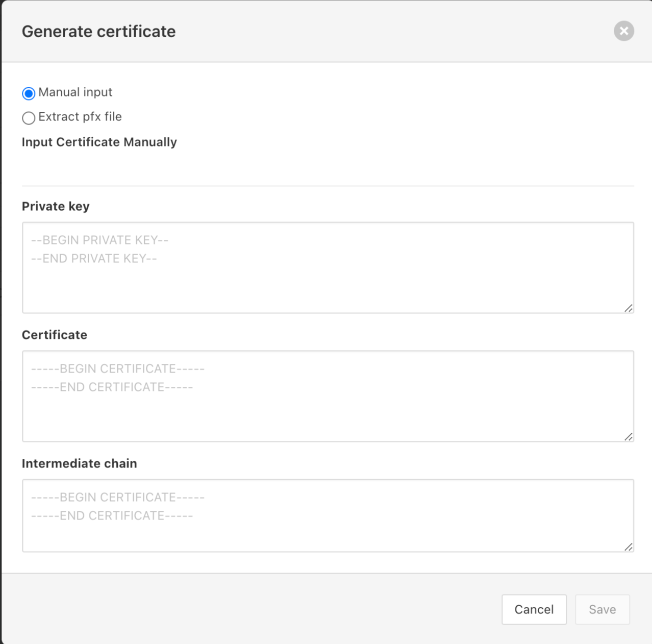Click the 'Private key' field label
The image size is (652, 644).
pos(56,206)
